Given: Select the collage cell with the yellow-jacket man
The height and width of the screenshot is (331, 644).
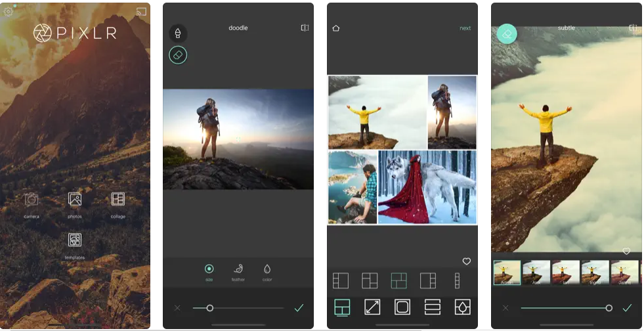Looking at the screenshot, I should pyautogui.click(x=377, y=112).
